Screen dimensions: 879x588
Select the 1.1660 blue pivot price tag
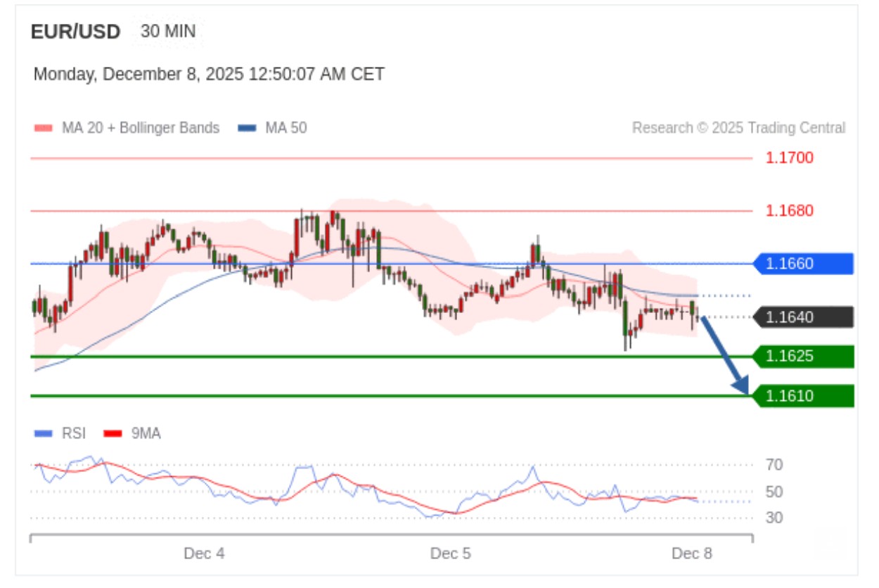click(x=804, y=264)
